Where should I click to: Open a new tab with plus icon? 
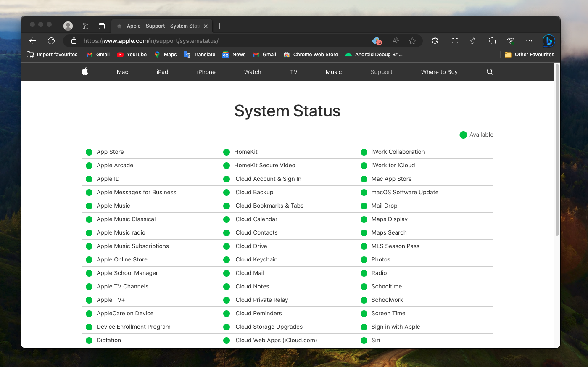219,26
